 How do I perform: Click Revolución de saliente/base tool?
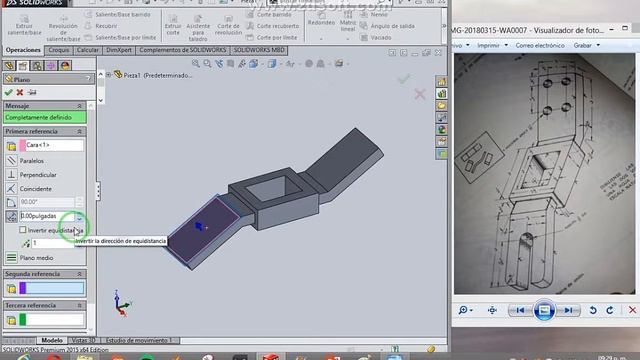tap(63, 28)
